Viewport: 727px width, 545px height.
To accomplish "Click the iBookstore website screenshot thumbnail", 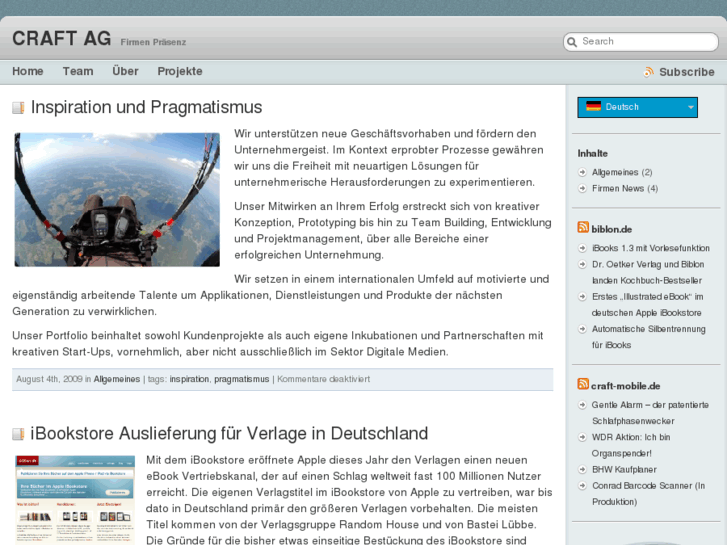I will 76,500.
